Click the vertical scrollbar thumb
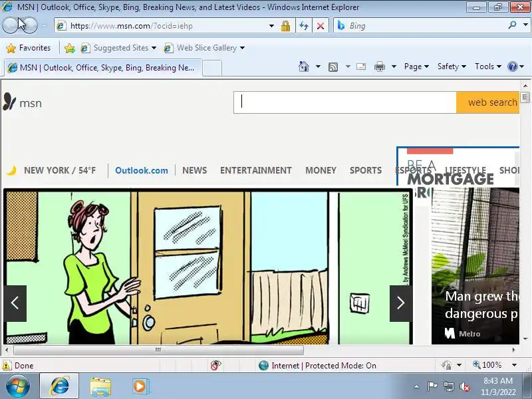The height and width of the screenshot is (399, 532). (525, 97)
